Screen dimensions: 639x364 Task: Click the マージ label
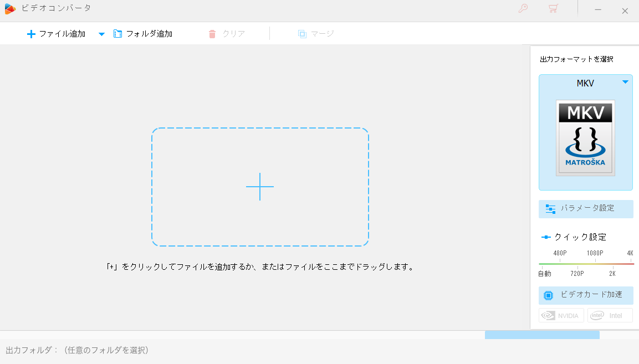click(323, 34)
